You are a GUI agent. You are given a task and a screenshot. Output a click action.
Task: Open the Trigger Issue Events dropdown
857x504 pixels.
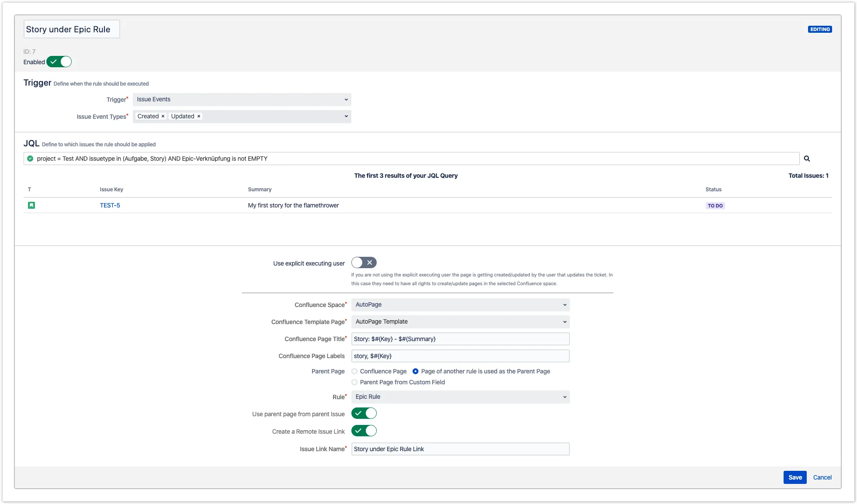[x=242, y=100]
